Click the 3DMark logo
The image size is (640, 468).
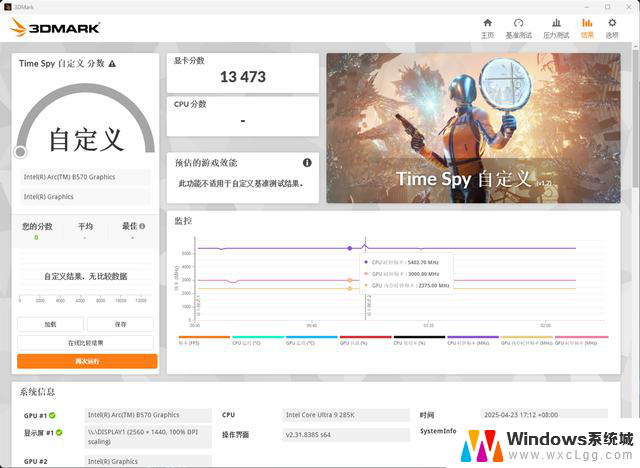point(55,27)
